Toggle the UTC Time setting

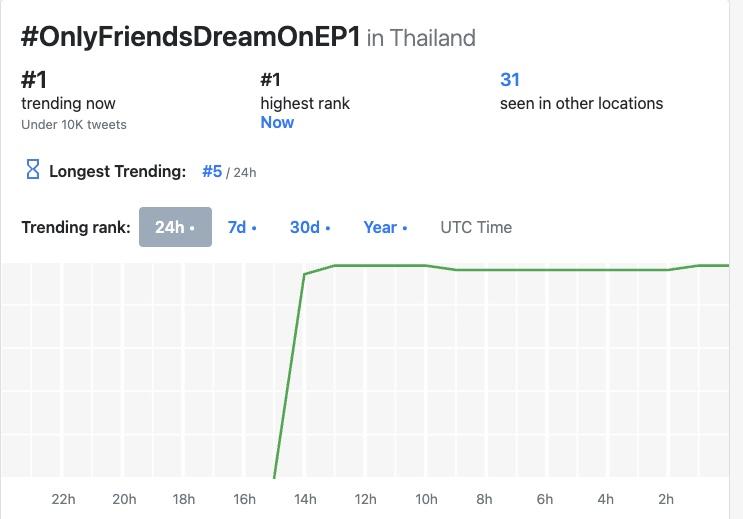(476, 227)
